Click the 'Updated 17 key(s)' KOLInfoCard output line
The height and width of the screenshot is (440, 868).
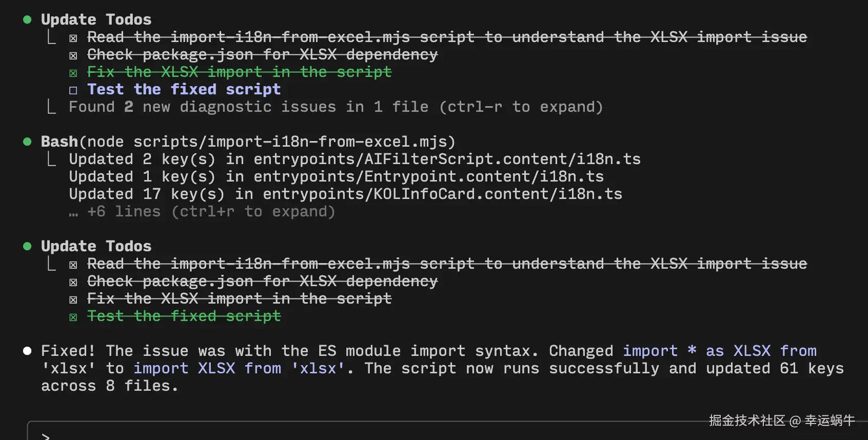[x=346, y=194]
